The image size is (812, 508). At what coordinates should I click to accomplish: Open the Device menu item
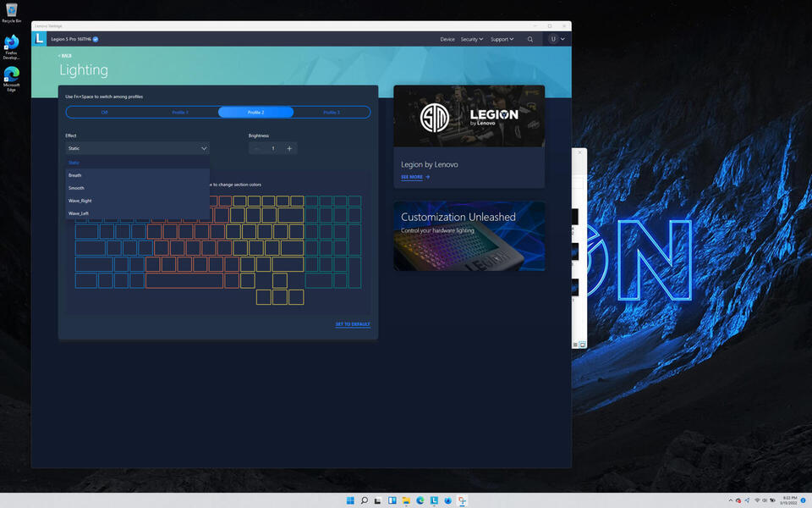447,40
